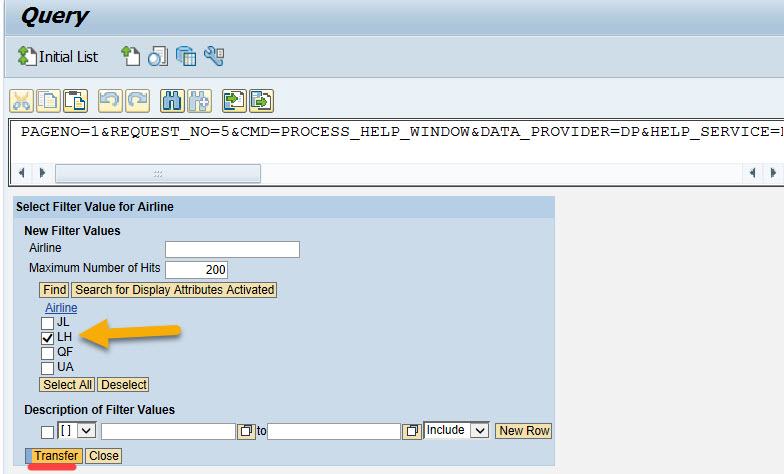Click the rightmost scroll arrow of URL box

coord(773,173)
